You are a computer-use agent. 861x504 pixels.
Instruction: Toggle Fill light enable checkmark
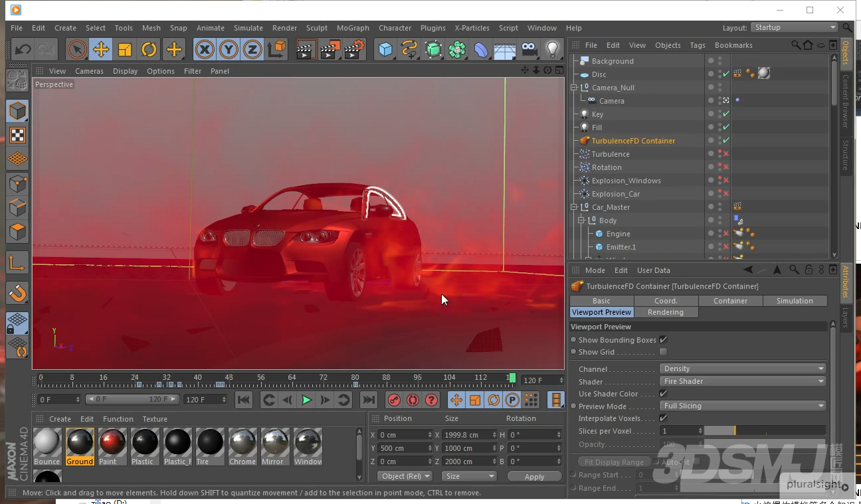point(726,127)
